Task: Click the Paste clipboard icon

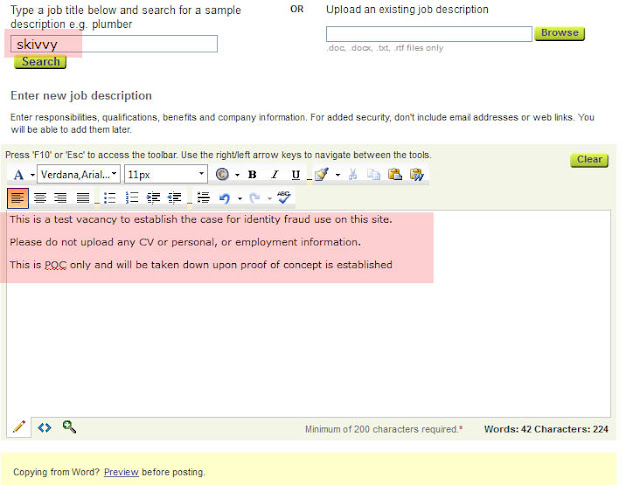Action: [x=395, y=174]
